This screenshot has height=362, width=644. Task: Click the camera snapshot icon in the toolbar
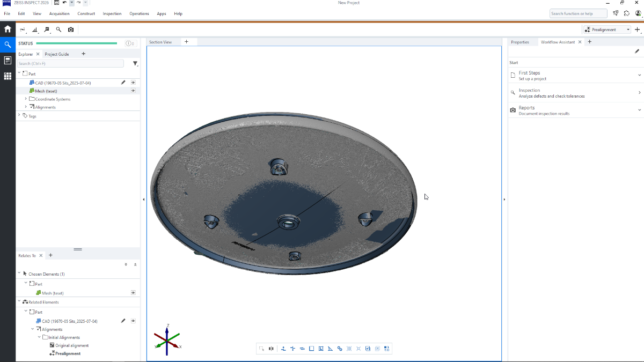(71, 30)
